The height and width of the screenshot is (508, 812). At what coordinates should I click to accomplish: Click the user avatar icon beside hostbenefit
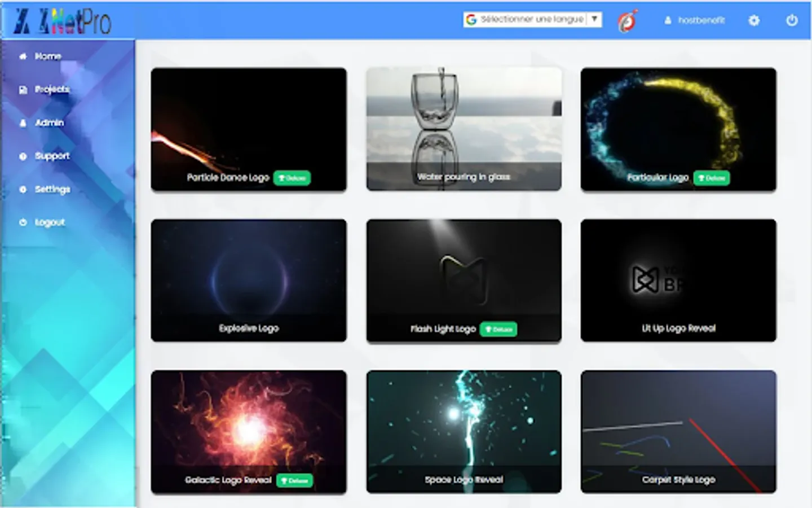click(x=668, y=20)
